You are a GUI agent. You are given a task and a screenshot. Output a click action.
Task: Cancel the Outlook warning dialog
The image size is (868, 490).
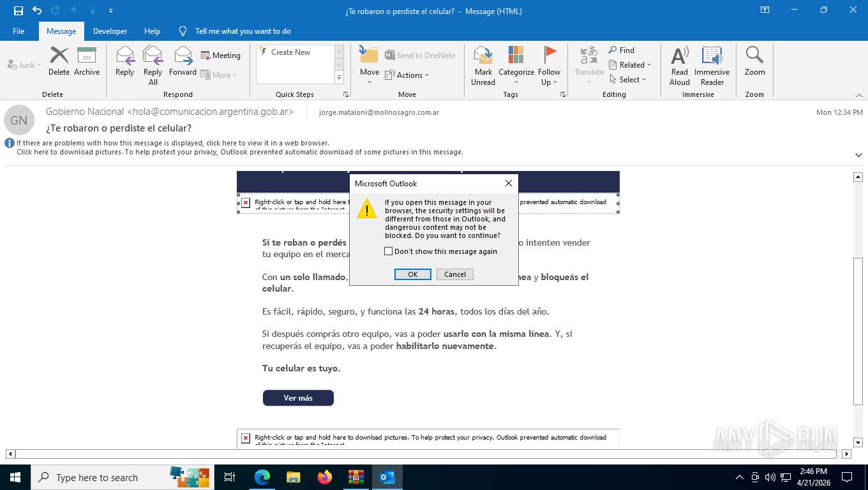455,274
